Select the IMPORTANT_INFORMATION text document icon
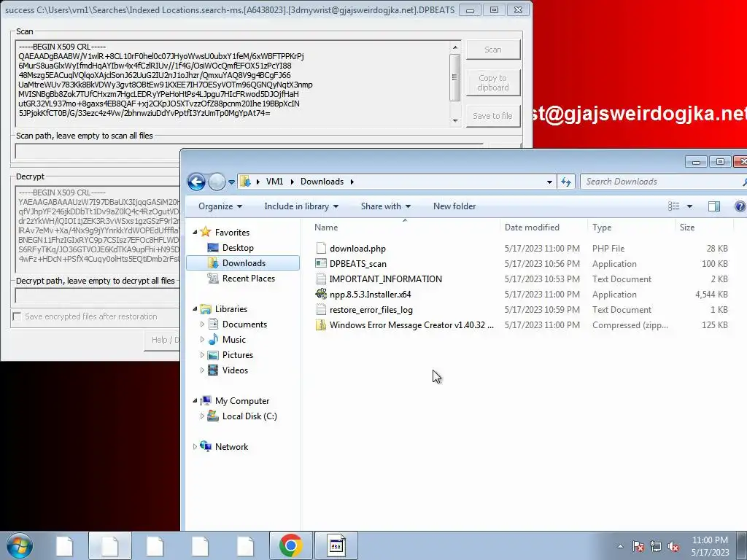The image size is (747, 560). tap(321, 279)
